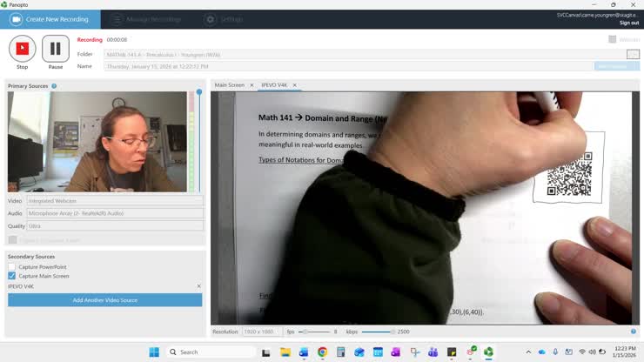Click the battery tray icon

point(602,352)
